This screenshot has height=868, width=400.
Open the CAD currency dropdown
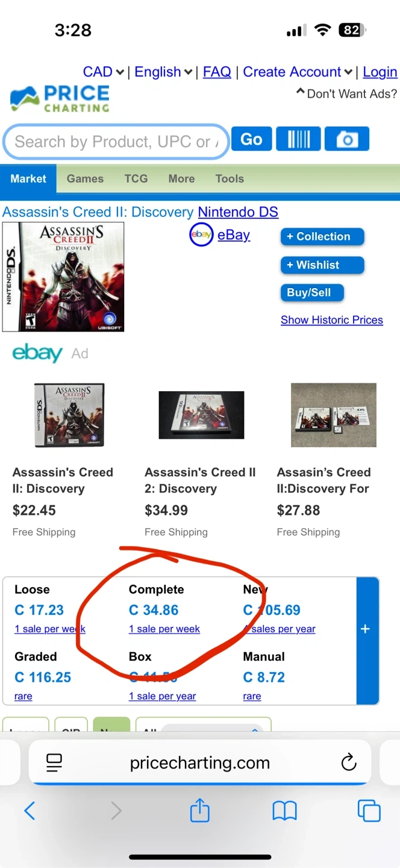click(x=103, y=72)
